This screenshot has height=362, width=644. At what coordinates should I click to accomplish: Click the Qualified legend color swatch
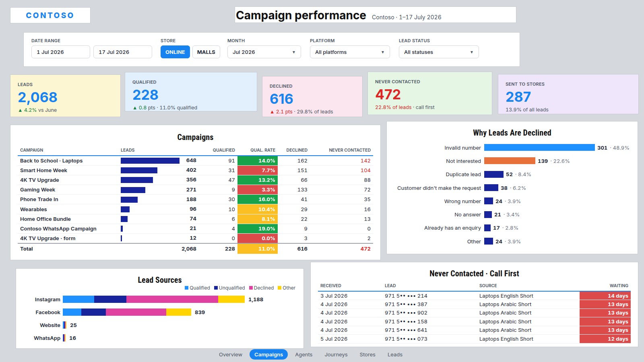click(x=187, y=288)
